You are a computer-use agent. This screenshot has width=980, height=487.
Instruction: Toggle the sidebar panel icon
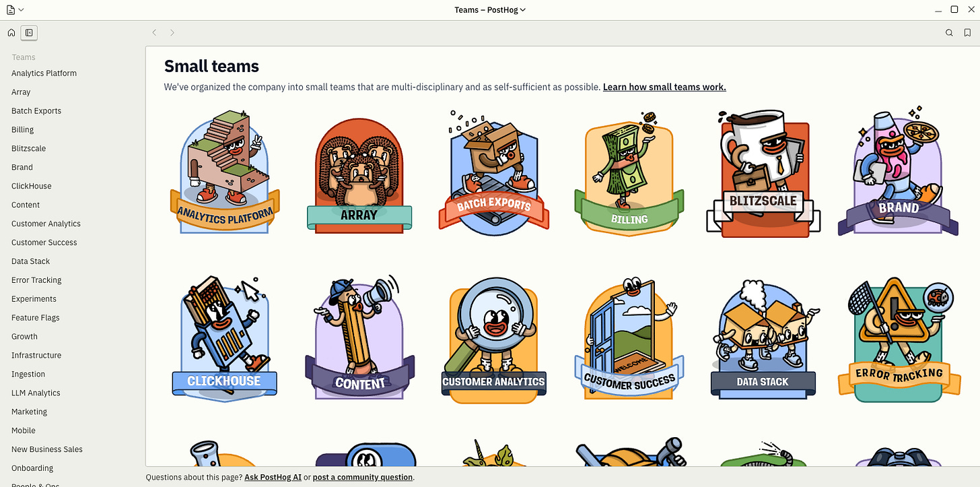coord(29,32)
